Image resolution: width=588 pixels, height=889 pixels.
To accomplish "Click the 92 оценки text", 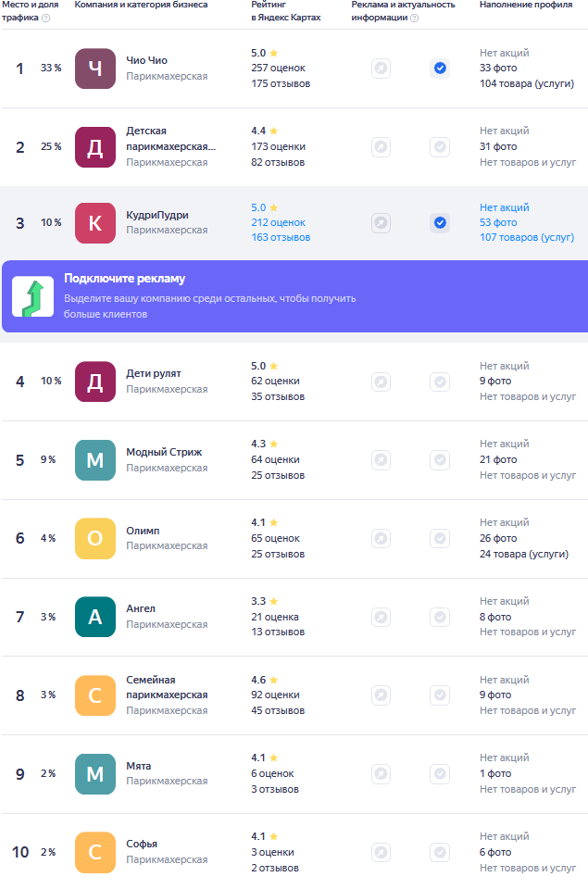I will tap(276, 695).
